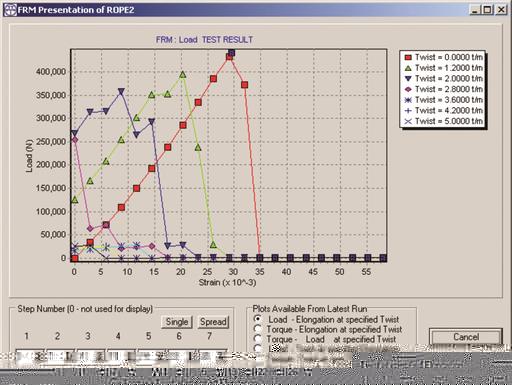Click the peak red data point near 30 strain
Image resolution: width=512 pixels, height=385 pixels.
(x=229, y=57)
